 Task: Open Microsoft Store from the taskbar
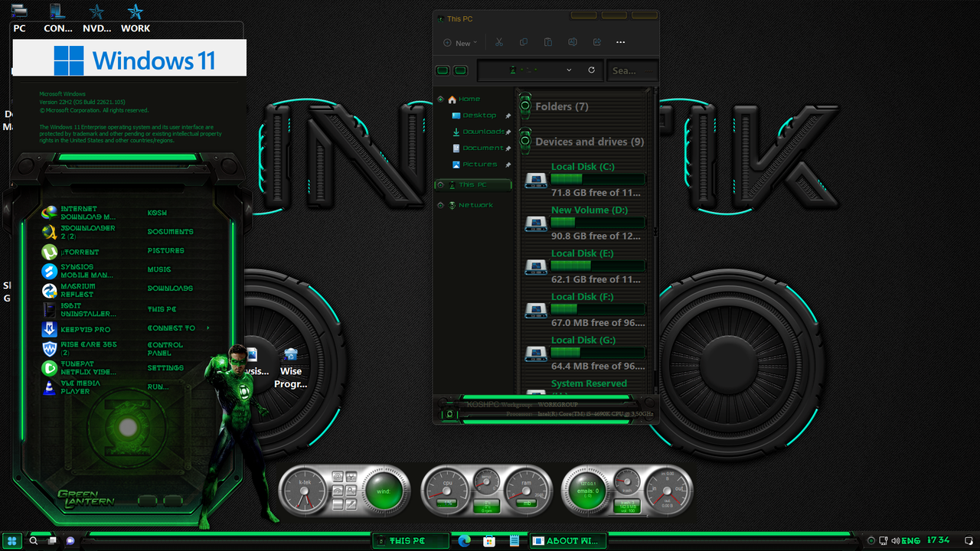point(489,540)
